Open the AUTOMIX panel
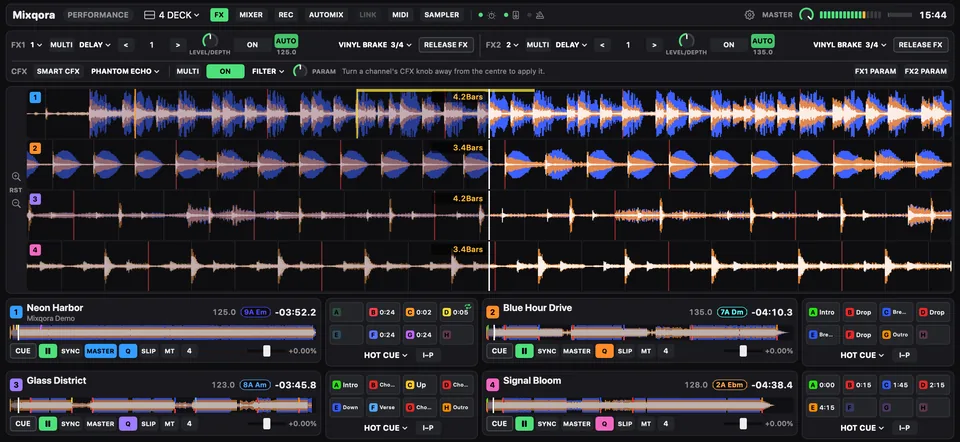The height and width of the screenshot is (442, 960). pyautogui.click(x=326, y=15)
